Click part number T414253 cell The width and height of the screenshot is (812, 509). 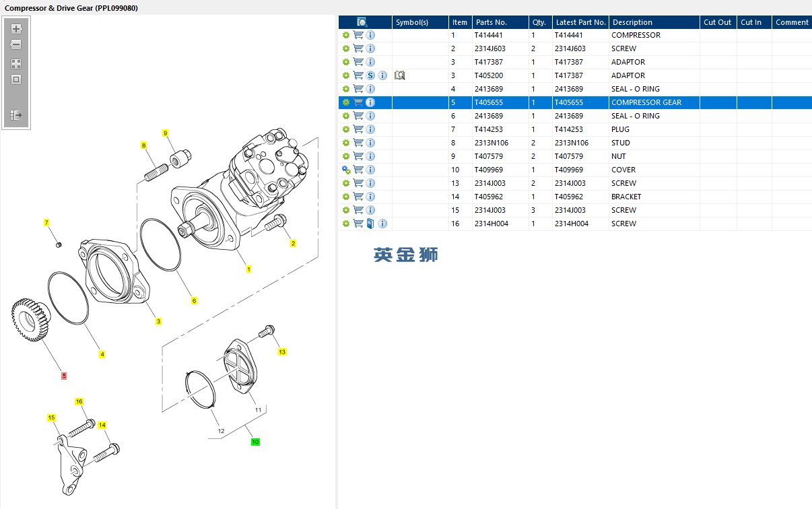pyautogui.click(x=500, y=129)
